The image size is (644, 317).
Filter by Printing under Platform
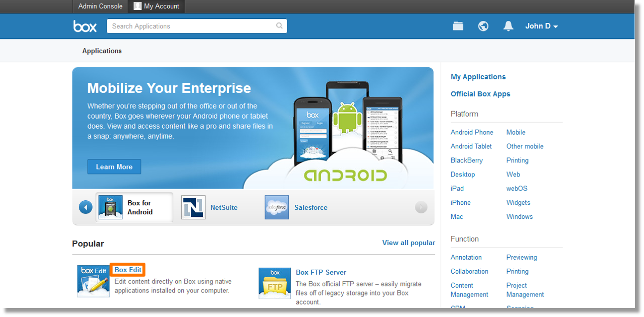[517, 160]
